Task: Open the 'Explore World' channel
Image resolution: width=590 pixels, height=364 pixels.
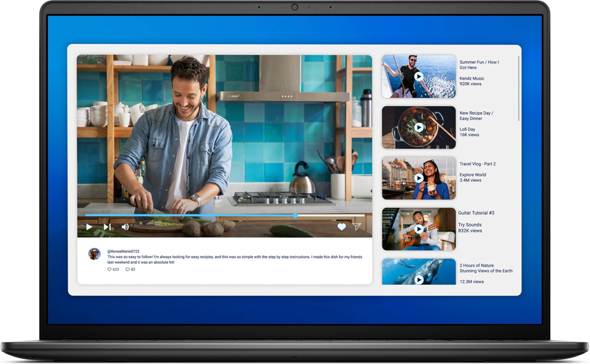Action: [473, 175]
